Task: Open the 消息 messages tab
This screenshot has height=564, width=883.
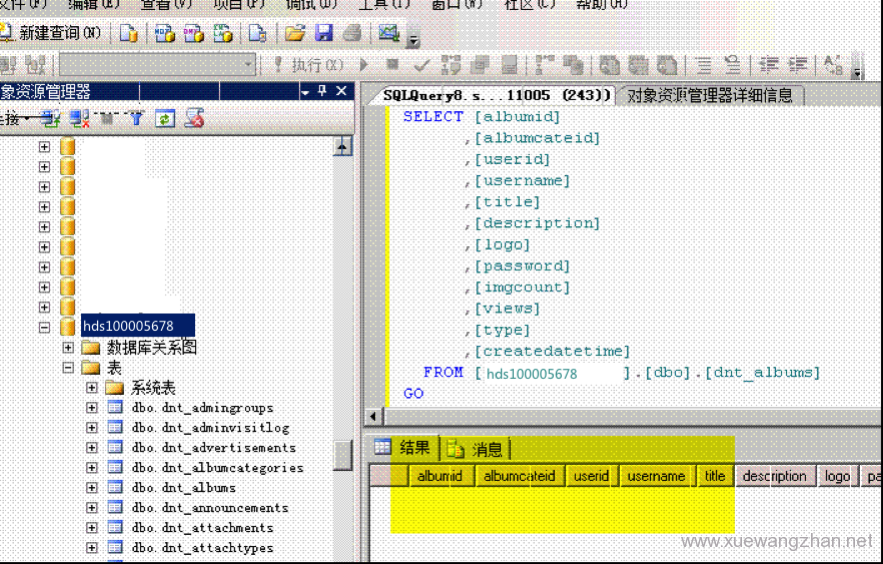Action: click(x=476, y=449)
